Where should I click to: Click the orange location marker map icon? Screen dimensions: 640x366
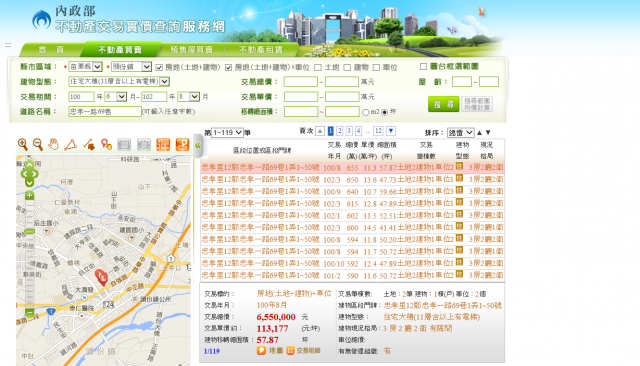[x=182, y=144]
